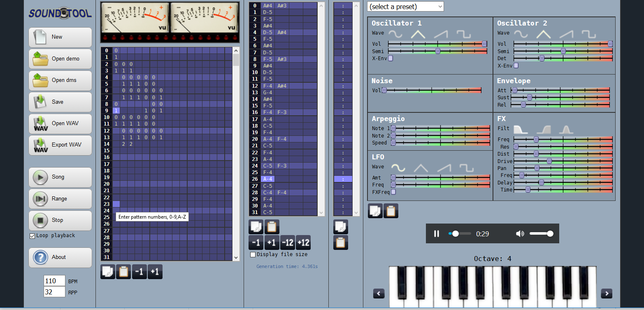Select Oscillator 1 square wave icon

click(464, 34)
